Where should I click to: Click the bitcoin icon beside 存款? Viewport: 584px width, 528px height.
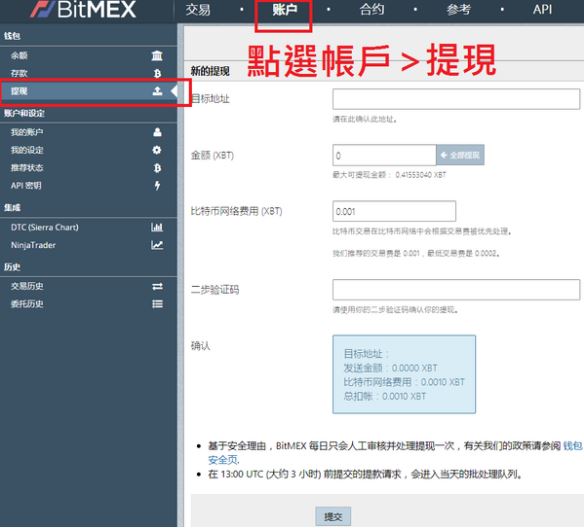[x=157, y=74]
